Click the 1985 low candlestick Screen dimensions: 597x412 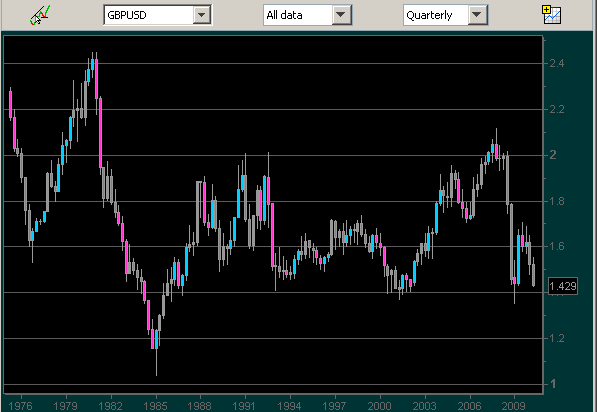[x=156, y=340]
